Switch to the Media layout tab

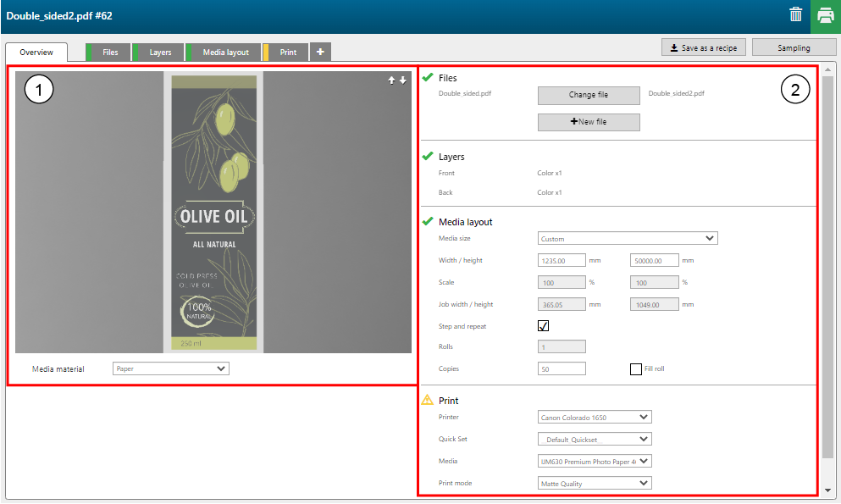click(x=224, y=53)
